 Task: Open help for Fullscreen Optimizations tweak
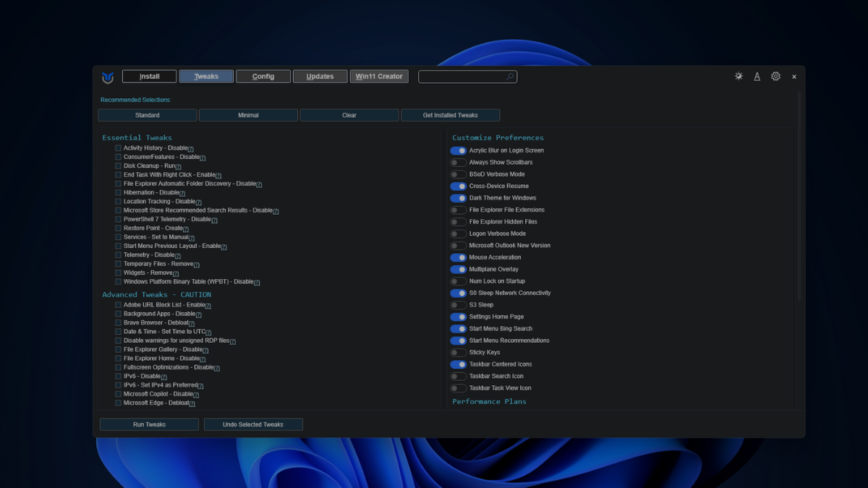217,368
